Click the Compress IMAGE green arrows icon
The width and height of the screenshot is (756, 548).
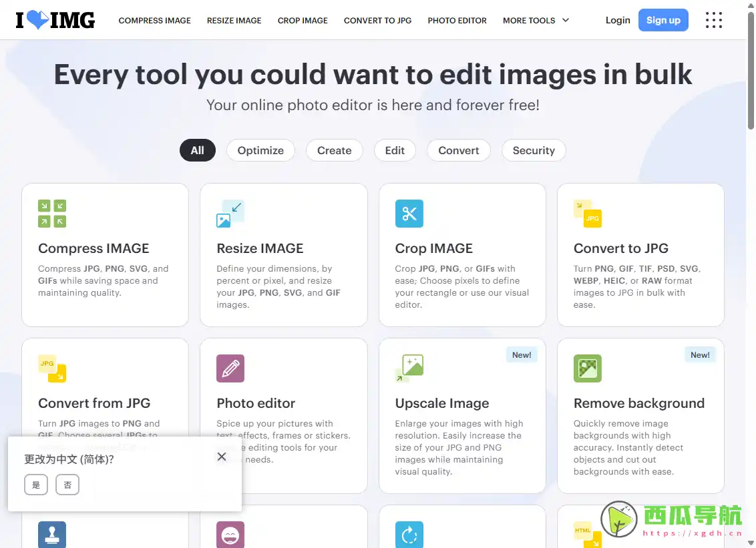click(52, 214)
